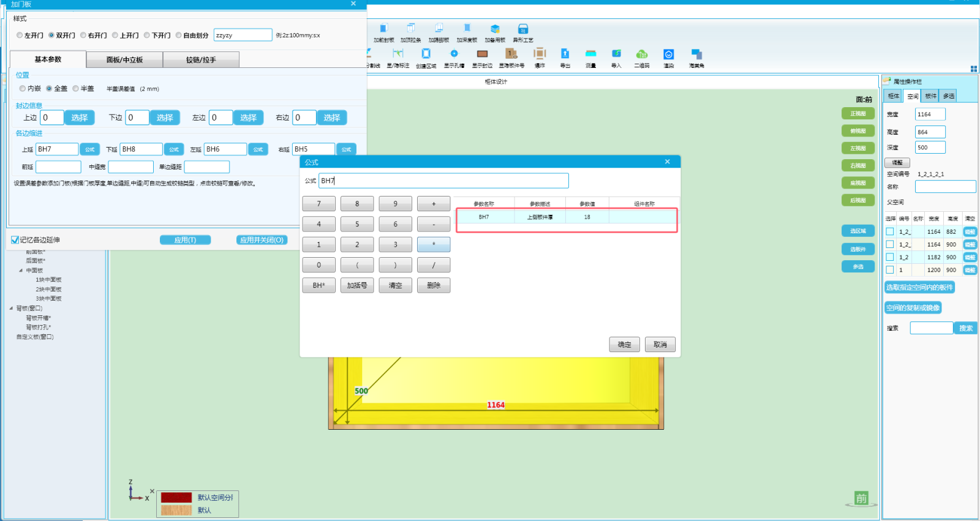Click the 公式 button next to 上延 field

[x=90, y=149]
